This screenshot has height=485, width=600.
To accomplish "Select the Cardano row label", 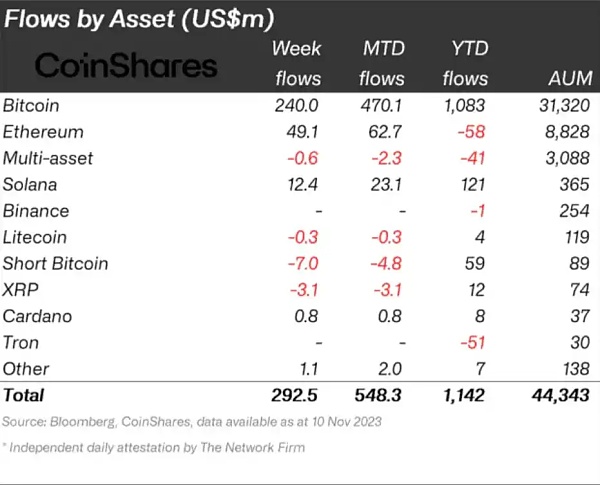I will 37,317.
